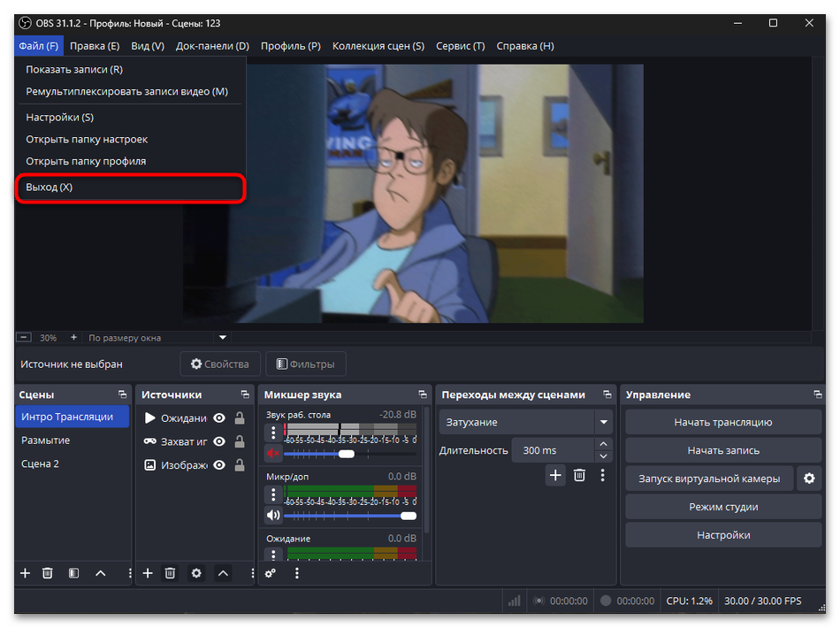Screen dimensions: 840x628
Task: Zoom in preview with plus icon
Action: pos(73,337)
